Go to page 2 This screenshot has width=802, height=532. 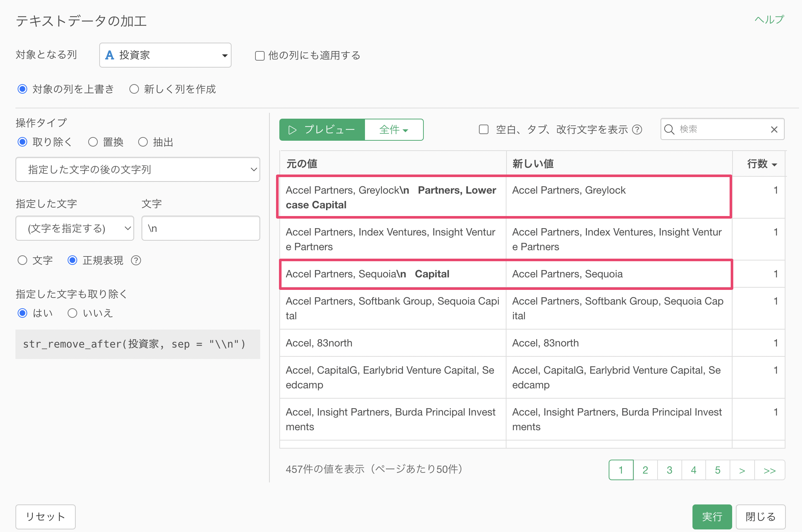(645, 470)
